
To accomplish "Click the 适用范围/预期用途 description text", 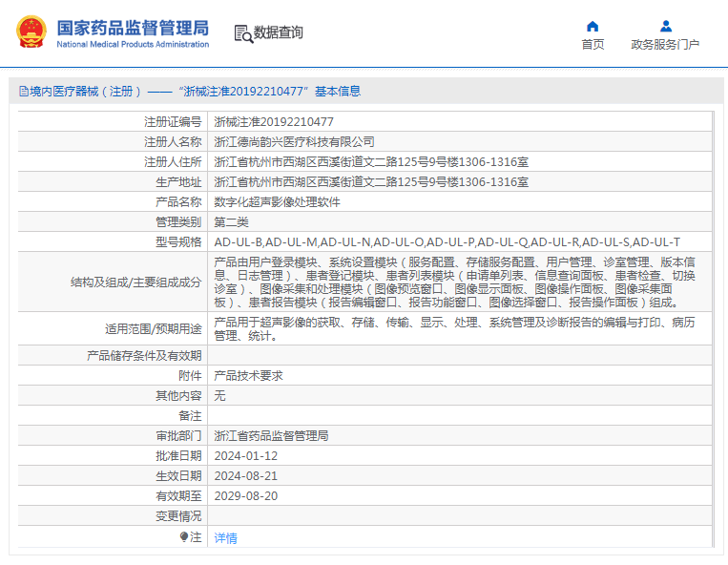I will point(454,329).
